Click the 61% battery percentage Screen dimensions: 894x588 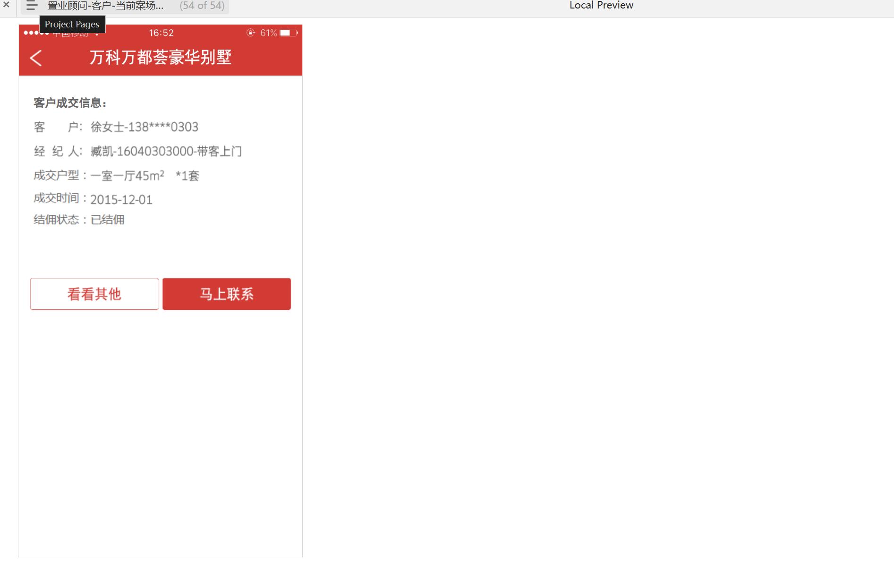pos(268,33)
